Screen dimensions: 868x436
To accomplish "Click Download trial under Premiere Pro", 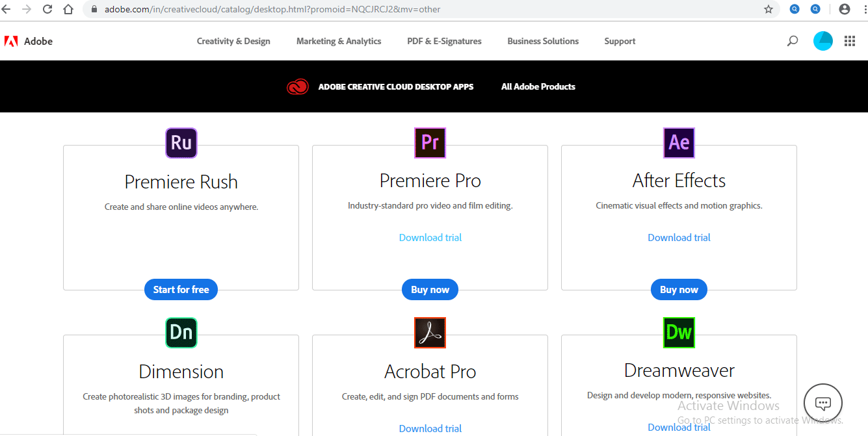I will [x=430, y=238].
